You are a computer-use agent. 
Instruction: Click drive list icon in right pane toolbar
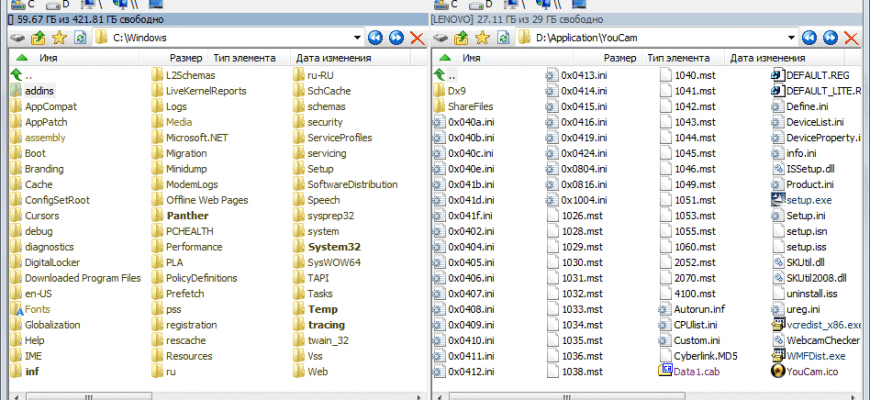point(441,38)
